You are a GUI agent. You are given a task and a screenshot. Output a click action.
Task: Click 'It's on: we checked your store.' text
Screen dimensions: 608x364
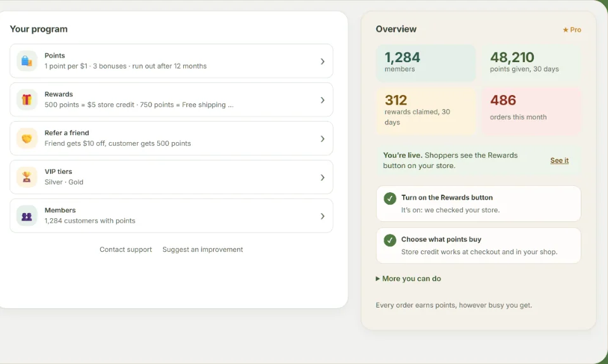click(450, 210)
